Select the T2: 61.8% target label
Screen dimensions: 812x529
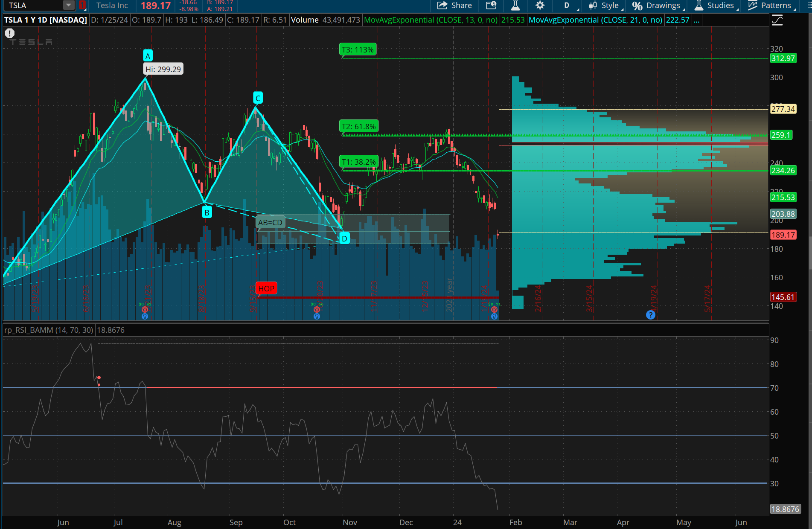(358, 126)
